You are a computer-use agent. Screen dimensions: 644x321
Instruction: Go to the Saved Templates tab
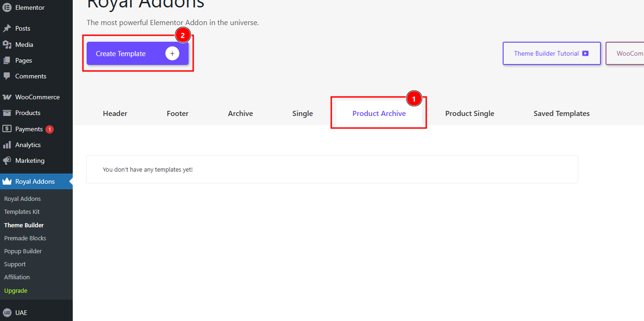[x=562, y=113]
